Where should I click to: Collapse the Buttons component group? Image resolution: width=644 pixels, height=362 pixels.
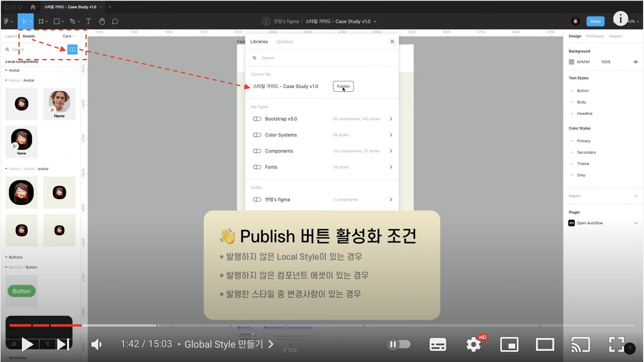(6, 257)
